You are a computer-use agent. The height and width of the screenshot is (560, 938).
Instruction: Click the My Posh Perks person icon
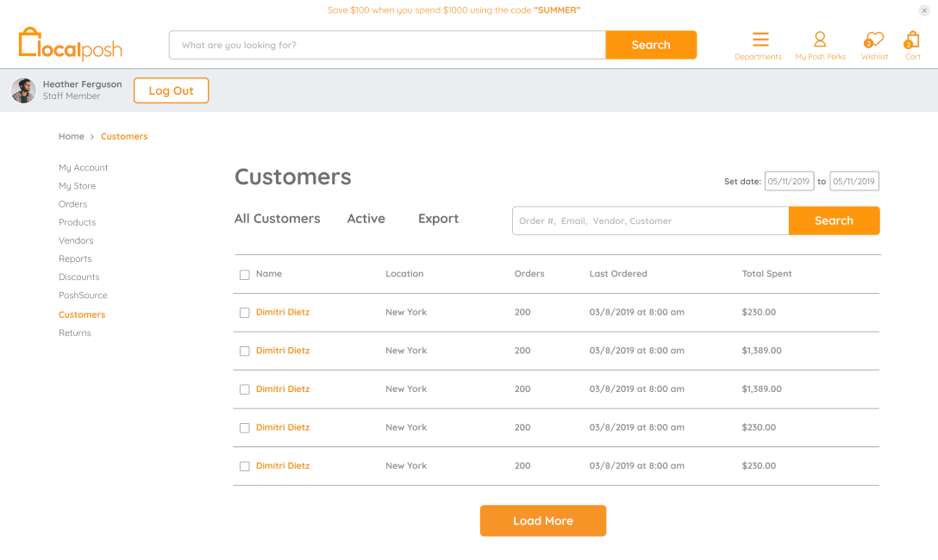pyautogui.click(x=820, y=40)
